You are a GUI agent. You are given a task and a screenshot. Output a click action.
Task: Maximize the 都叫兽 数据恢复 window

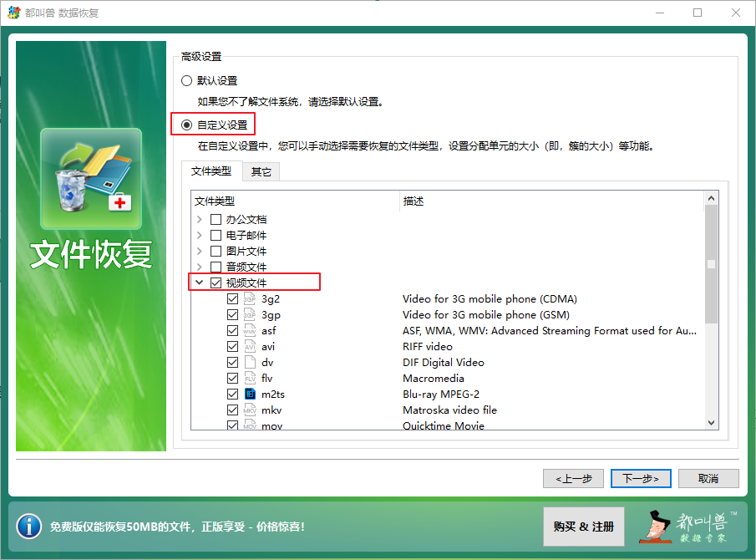click(x=698, y=13)
